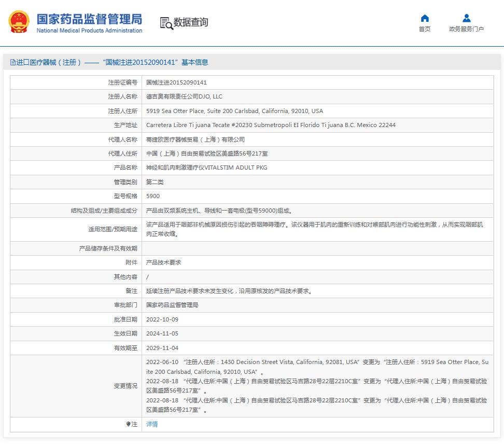
Task: Click 政务服务门户 navigation text
Action: (467, 30)
